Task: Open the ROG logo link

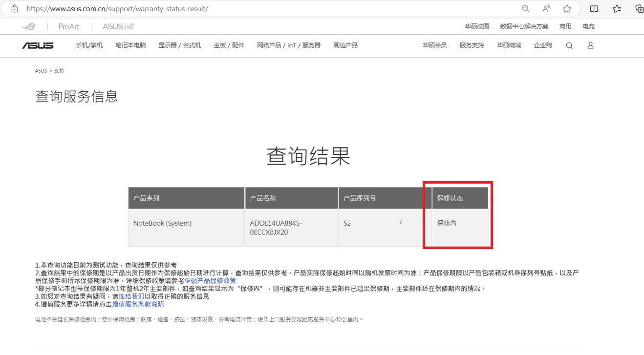Action: [x=29, y=26]
